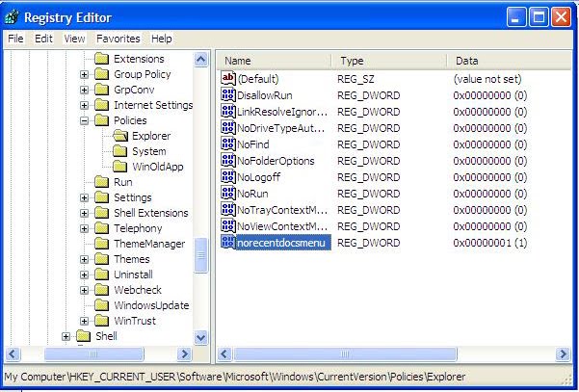The width and height of the screenshot is (579, 392).
Task: Select the Themes folder icon
Action: [x=101, y=259]
